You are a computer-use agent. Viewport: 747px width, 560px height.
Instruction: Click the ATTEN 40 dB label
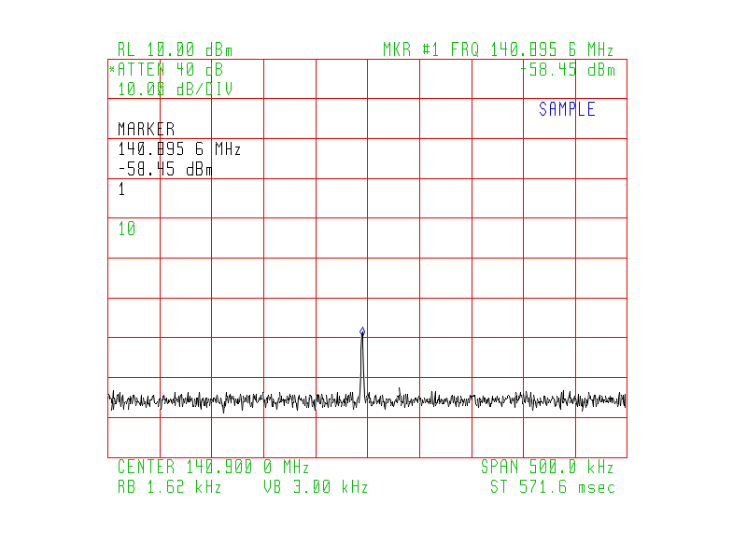[170, 69]
